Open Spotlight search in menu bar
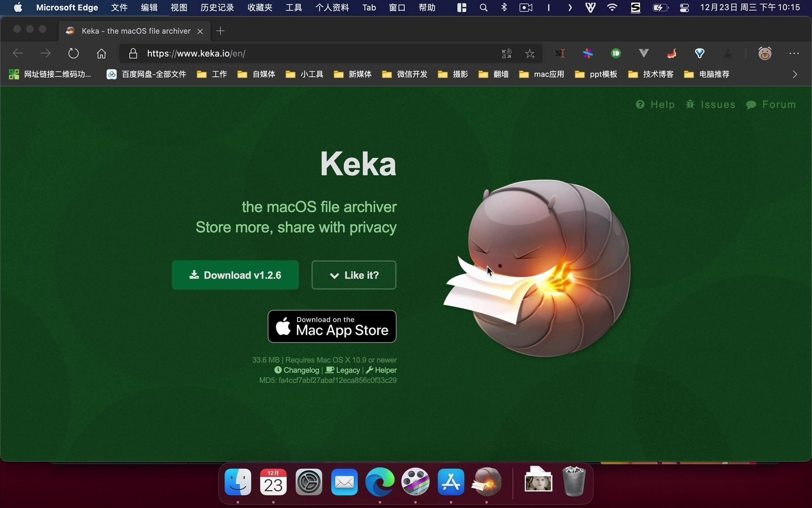The image size is (812, 508). click(484, 8)
